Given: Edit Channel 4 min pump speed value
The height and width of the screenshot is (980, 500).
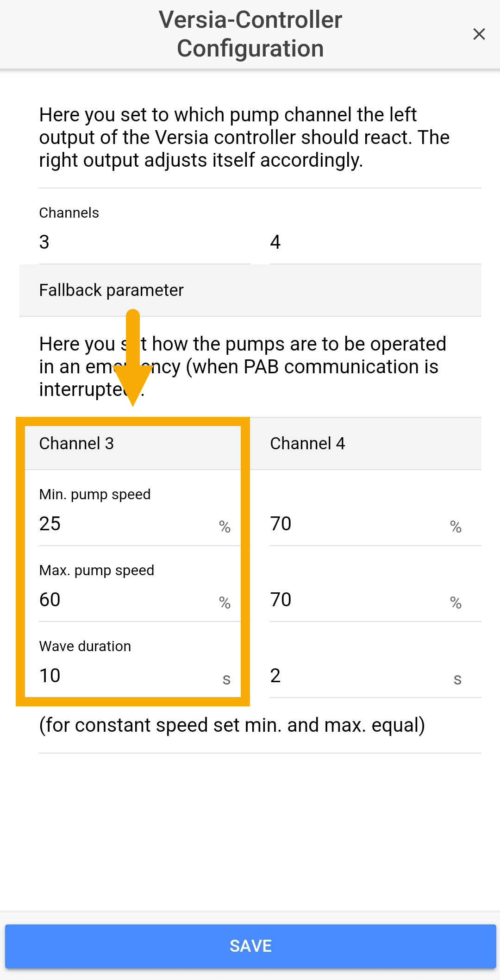Looking at the screenshot, I should coord(356,524).
